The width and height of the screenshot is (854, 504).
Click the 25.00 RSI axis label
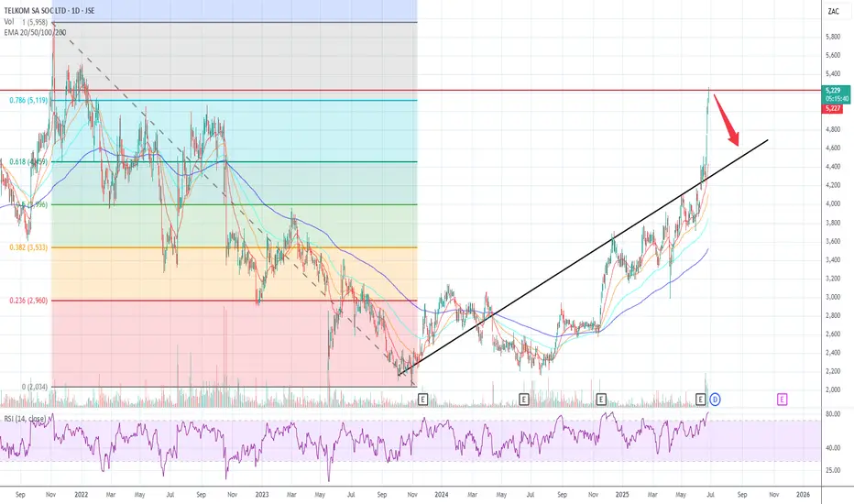click(x=833, y=470)
